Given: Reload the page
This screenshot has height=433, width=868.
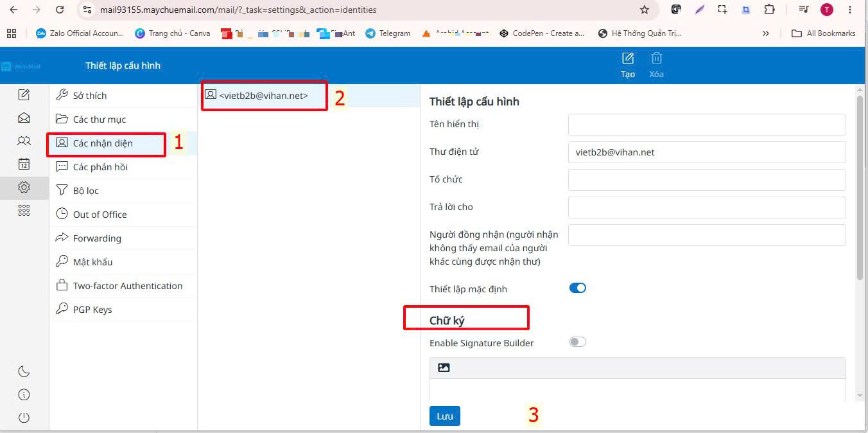Looking at the screenshot, I should click(60, 10).
